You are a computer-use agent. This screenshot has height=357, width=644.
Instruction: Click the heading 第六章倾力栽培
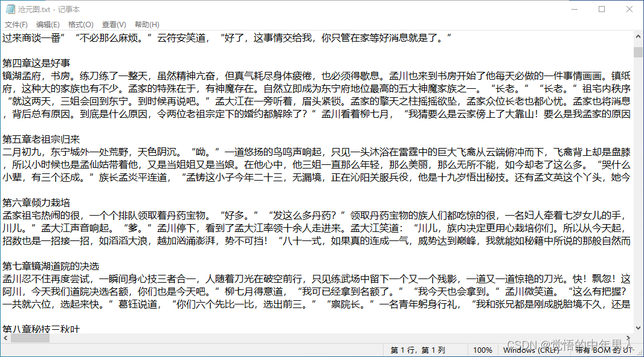pos(37,203)
